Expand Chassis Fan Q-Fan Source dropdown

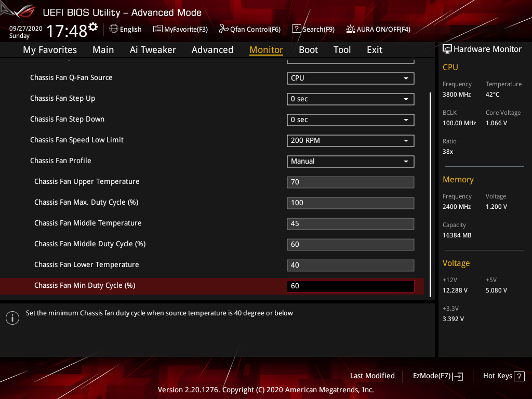click(351, 78)
